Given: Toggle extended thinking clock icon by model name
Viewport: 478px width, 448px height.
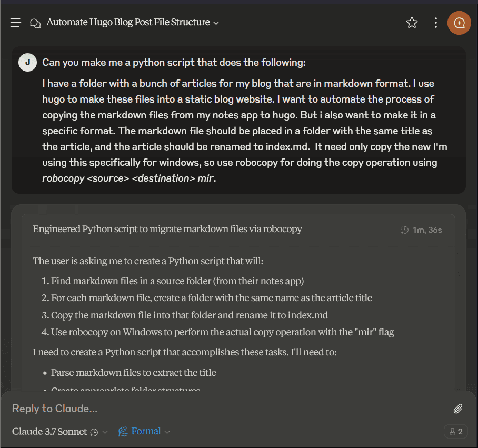Looking at the screenshot, I should coord(94,432).
